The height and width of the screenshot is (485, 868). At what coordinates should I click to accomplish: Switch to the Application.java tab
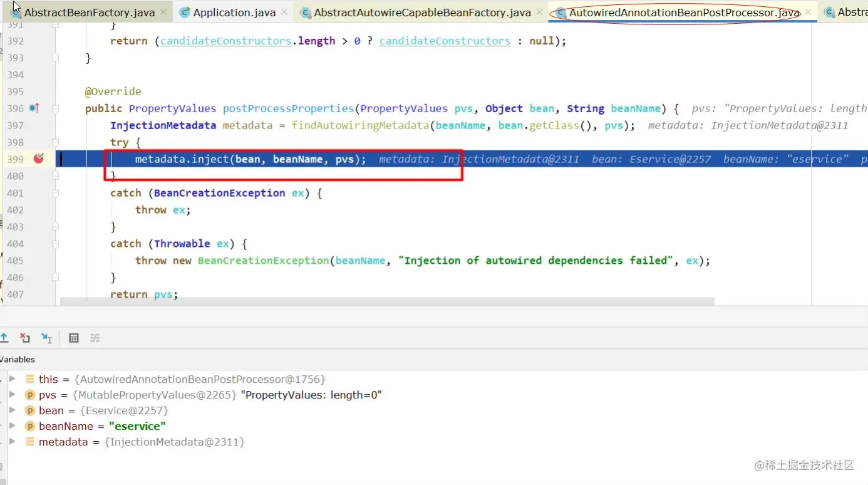[x=234, y=13]
